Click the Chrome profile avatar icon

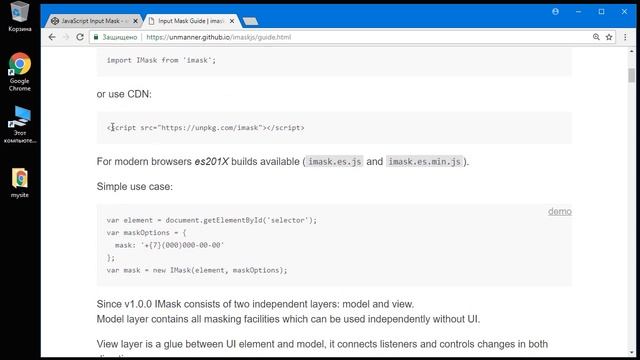coord(556,11)
